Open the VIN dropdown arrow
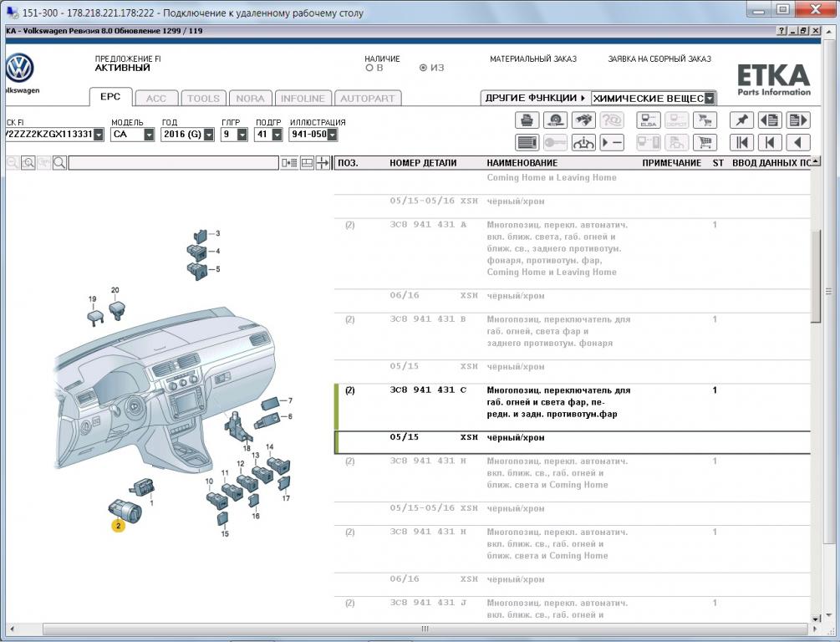Image resolution: width=840 pixels, height=642 pixels. tap(99, 135)
